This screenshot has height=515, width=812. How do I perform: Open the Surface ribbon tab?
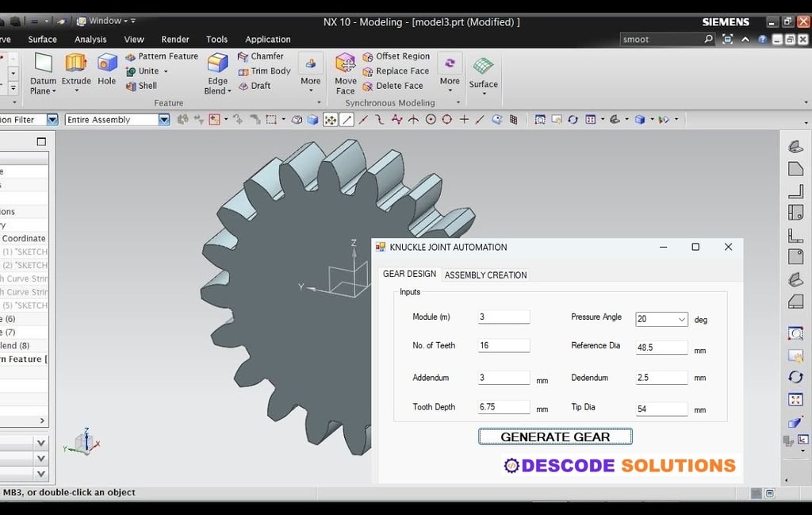43,40
